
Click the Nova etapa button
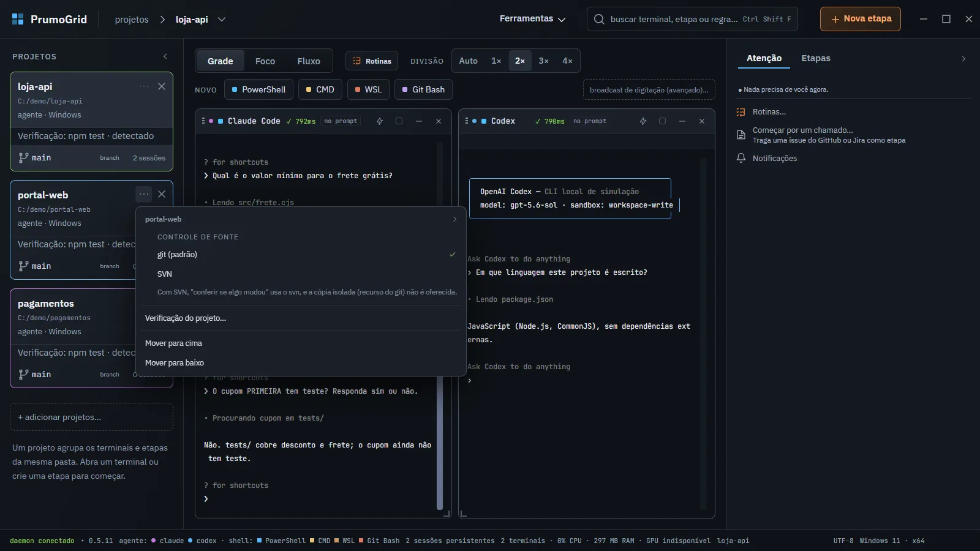861,19
